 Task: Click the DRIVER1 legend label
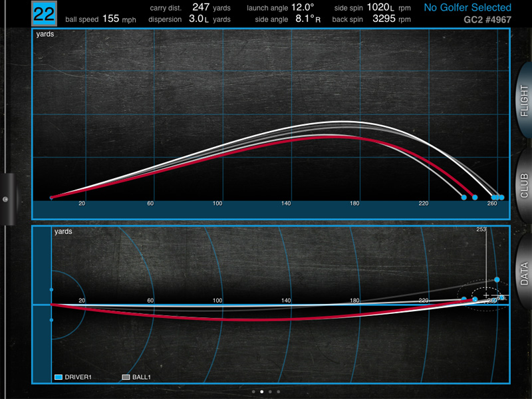coord(78,377)
